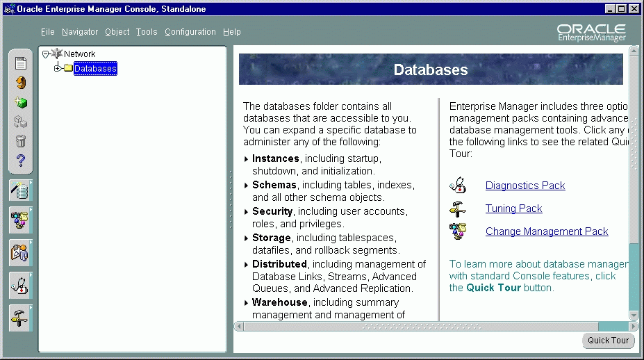
Task: Open the hammer Tuning Pack drawer
Action: tap(20, 317)
